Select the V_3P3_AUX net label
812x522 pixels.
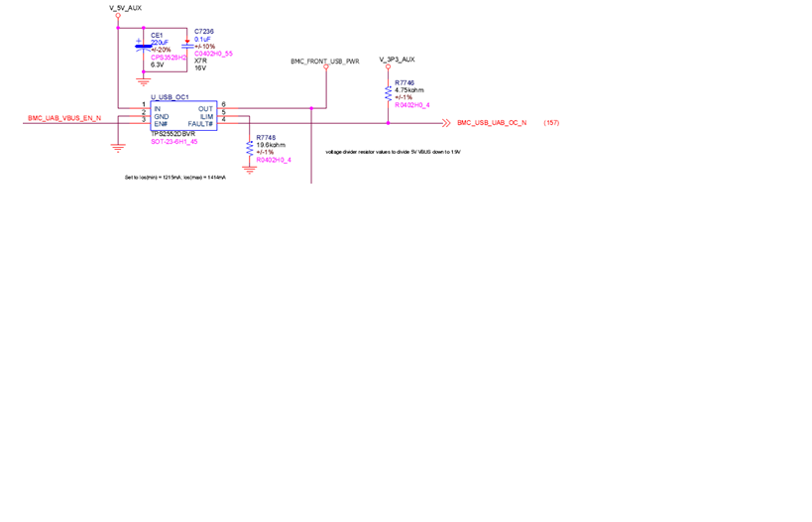(398, 60)
